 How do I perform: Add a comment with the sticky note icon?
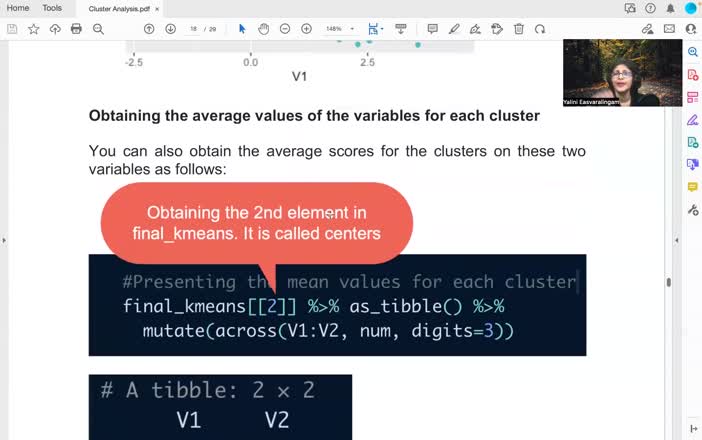click(433, 29)
